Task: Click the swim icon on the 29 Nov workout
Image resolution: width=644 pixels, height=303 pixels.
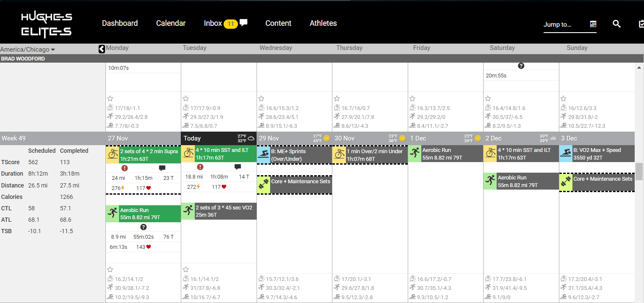Action: pyautogui.click(x=263, y=154)
